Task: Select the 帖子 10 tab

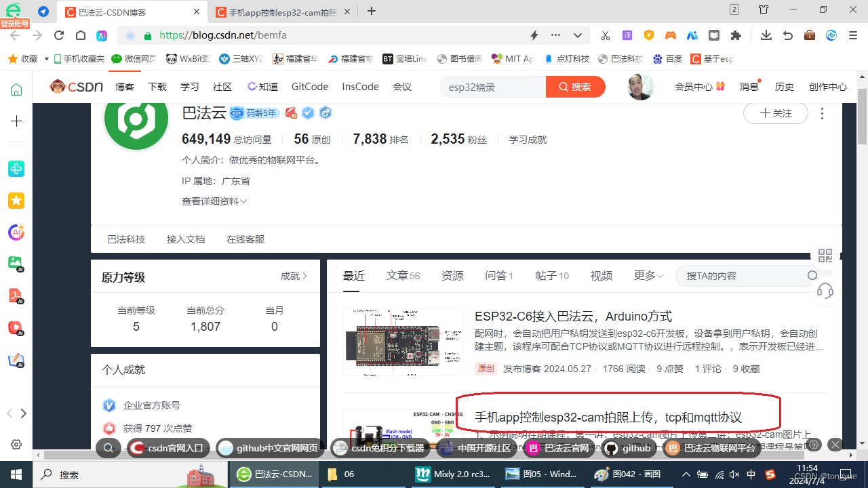Action: point(552,275)
